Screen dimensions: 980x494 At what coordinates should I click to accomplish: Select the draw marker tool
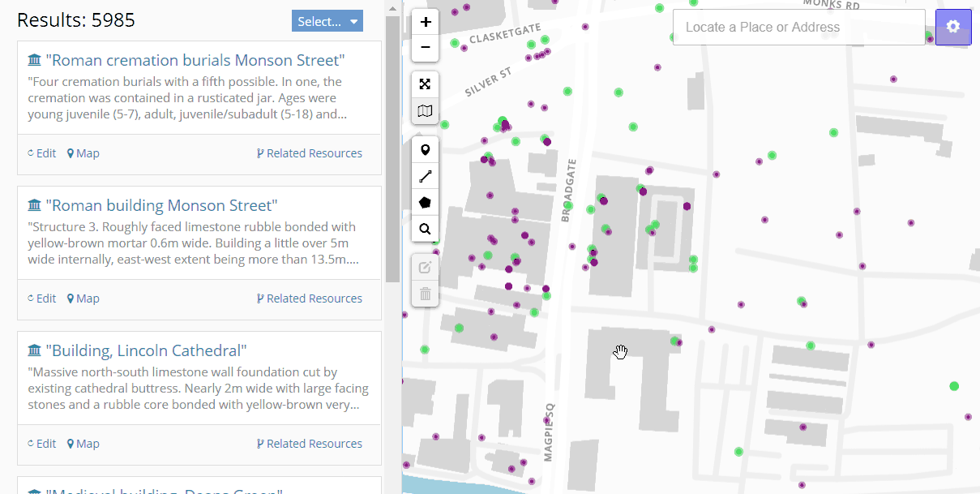tap(426, 150)
